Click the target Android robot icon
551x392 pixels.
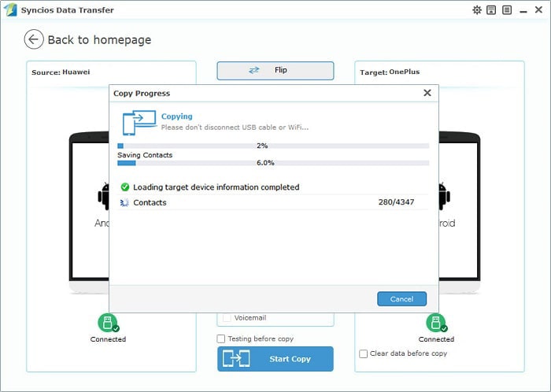(x=444, y=197)
